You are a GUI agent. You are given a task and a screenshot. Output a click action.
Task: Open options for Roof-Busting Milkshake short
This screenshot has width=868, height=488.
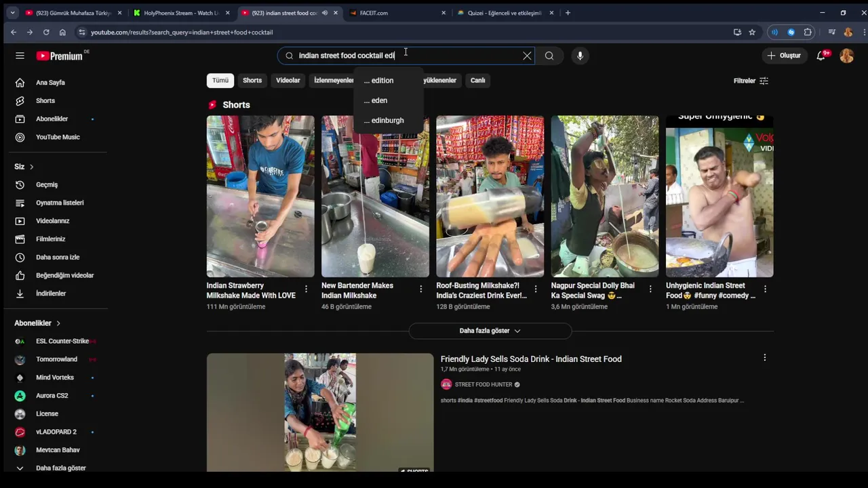536,289
